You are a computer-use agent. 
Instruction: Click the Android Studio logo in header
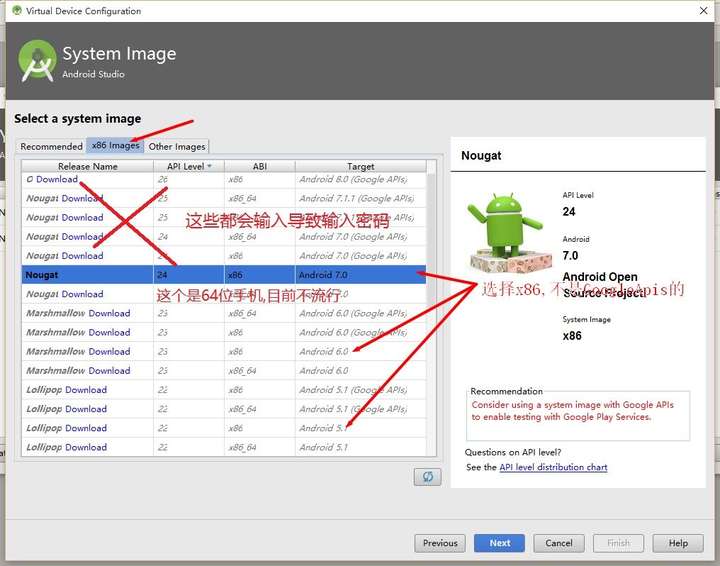[x=37, y=61]
